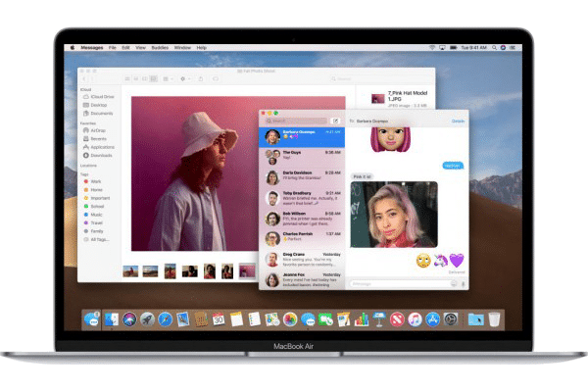588x392 pixels.
Task: Click the compose new message icon
Action: (336, 122)
